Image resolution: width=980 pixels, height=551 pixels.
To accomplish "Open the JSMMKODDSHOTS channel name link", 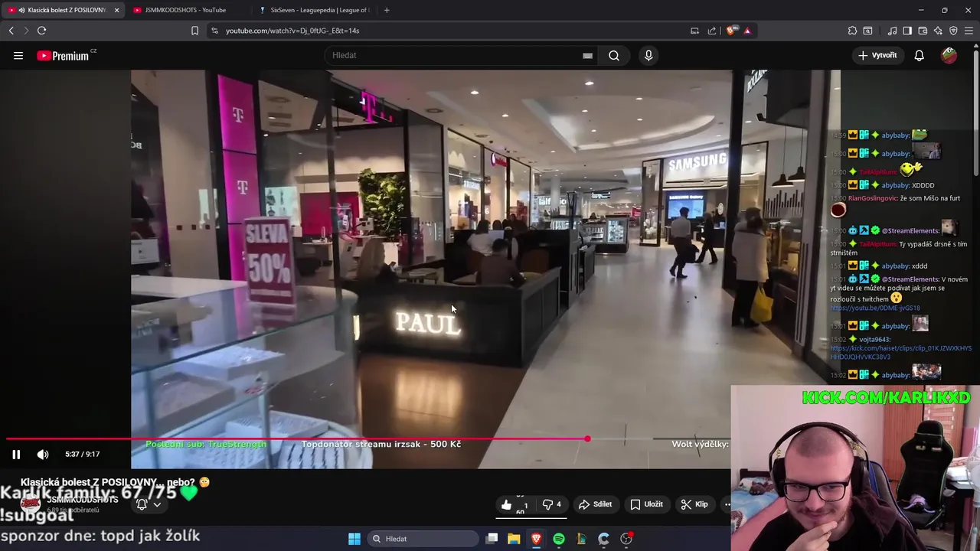I will (x=83, y=500).
